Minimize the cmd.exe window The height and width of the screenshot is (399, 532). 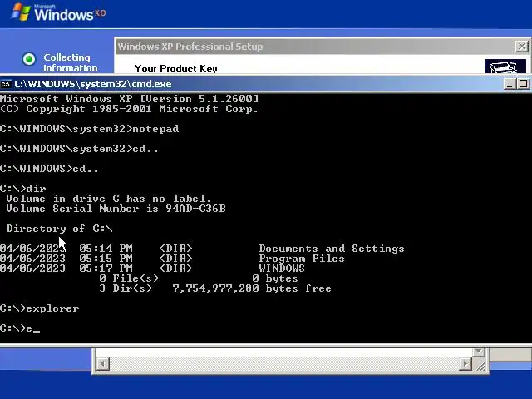[x=509, y=84]
